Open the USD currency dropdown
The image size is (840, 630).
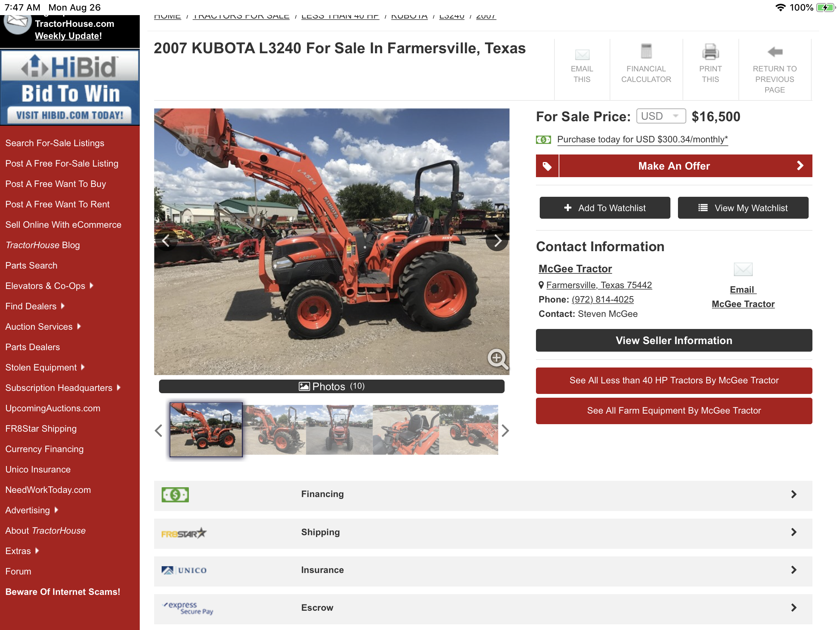coord(661,116)
